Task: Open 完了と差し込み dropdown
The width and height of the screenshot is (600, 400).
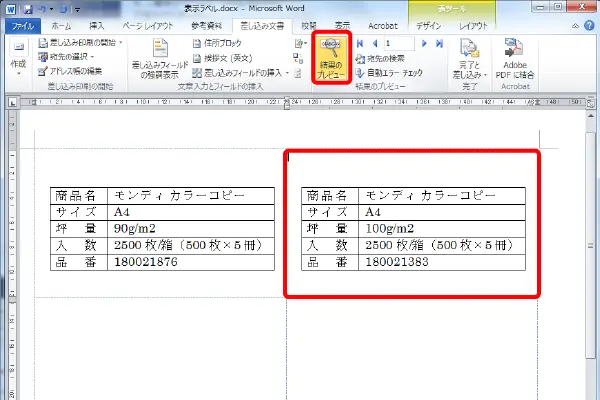Action: [470, 59]
